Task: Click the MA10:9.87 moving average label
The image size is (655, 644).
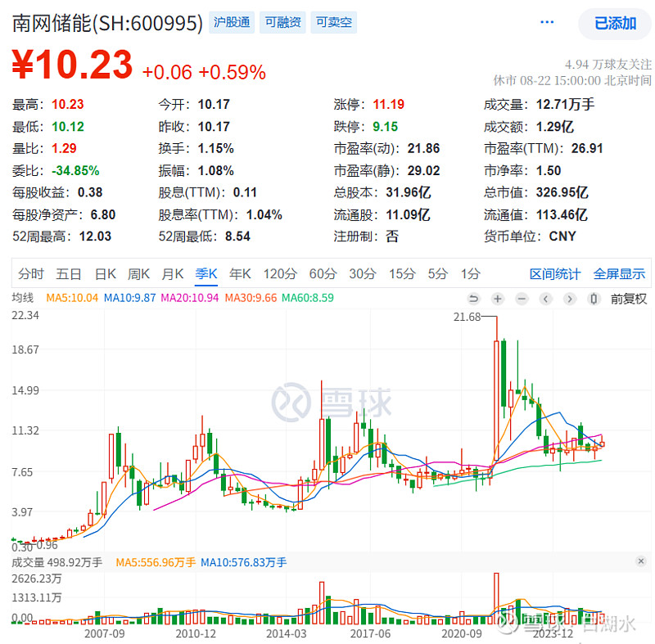Action: click(129, 298)
